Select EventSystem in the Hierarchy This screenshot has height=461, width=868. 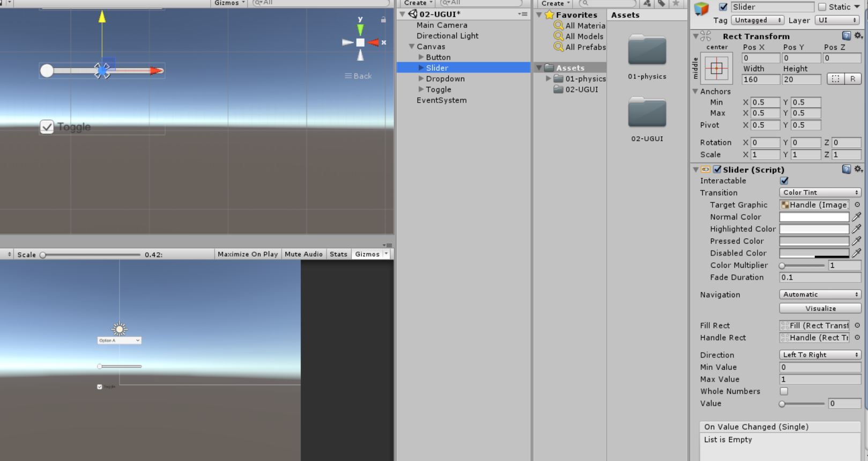[x=441, y=100]
